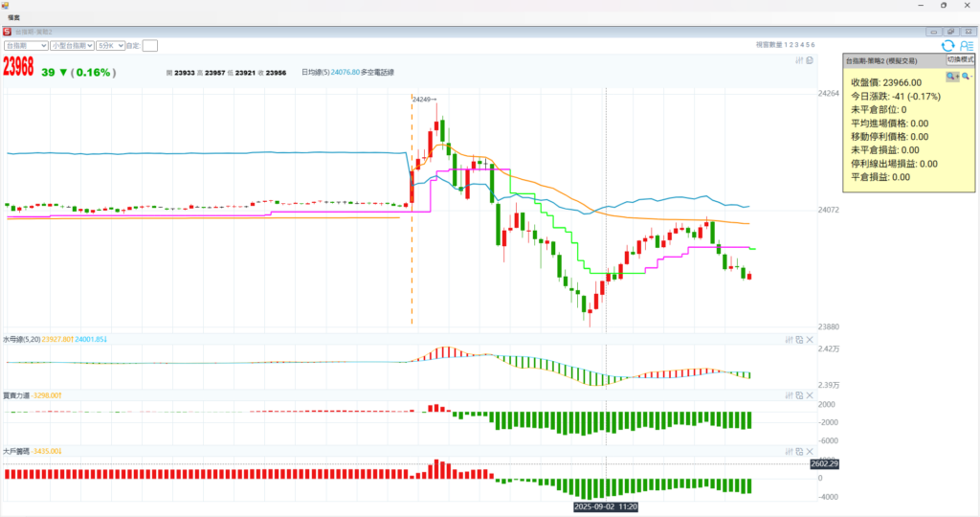980x517 pixels.
Task: Click the copy icon in 水母線 panel
Action: pyautogui.click(x=799, y=340)
